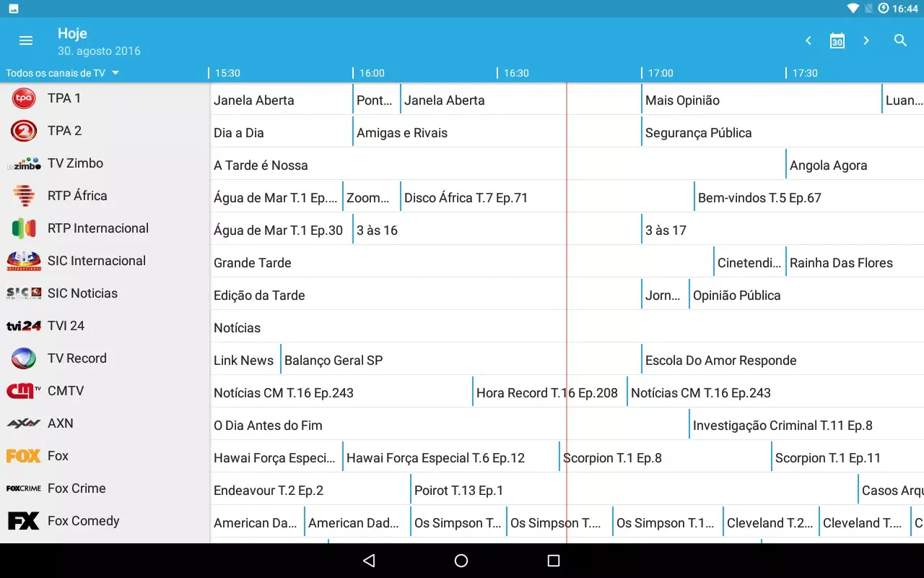Jump to the 17:00 time marker

660,73
